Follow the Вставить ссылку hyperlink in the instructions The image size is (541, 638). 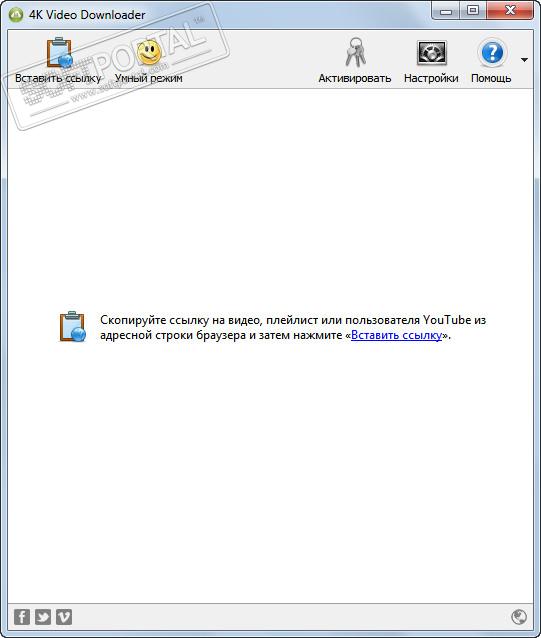(396, 335)
